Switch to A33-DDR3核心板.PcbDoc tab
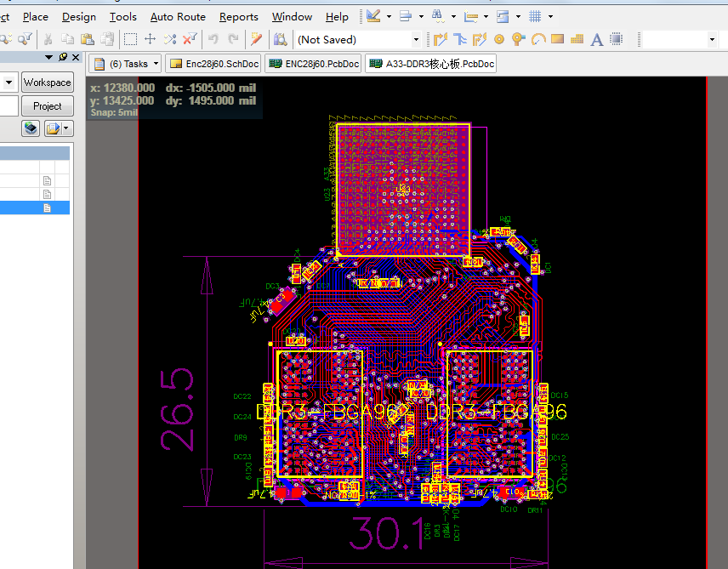Image resolution: width=728 pixels, height=569 pixels. 431,64
